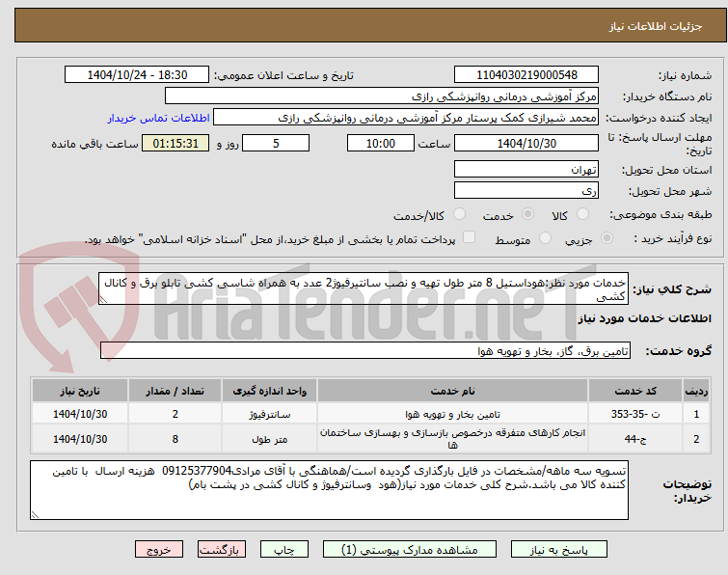Click resize handle of شرح کلی نیاز box
Screen dimensions: 728x575
[103, 300]
